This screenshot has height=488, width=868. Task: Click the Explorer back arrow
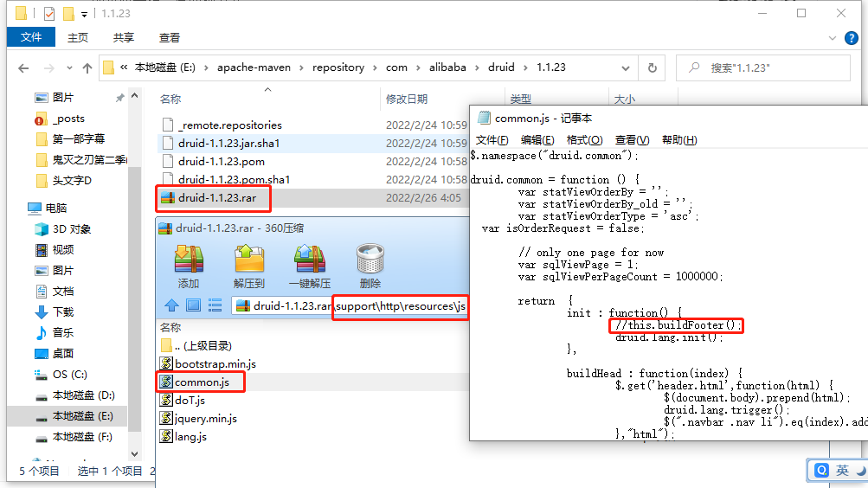point(23,68)
